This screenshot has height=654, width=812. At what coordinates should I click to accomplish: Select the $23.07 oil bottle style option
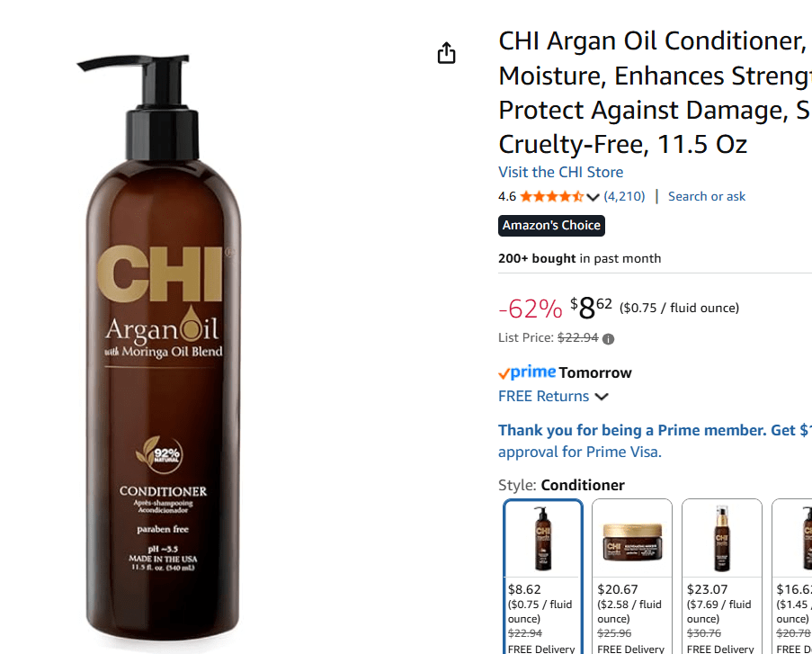coord(722,577)
